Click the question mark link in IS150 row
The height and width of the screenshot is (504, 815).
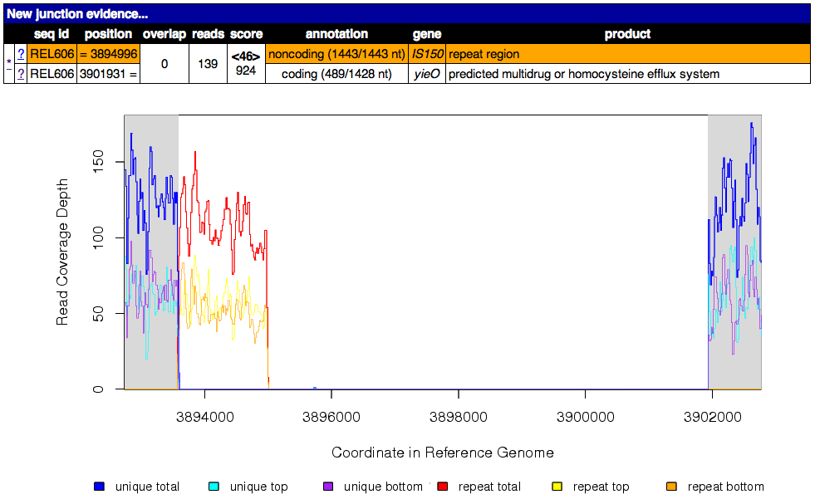pyautogui.click(x=21, y=54)
